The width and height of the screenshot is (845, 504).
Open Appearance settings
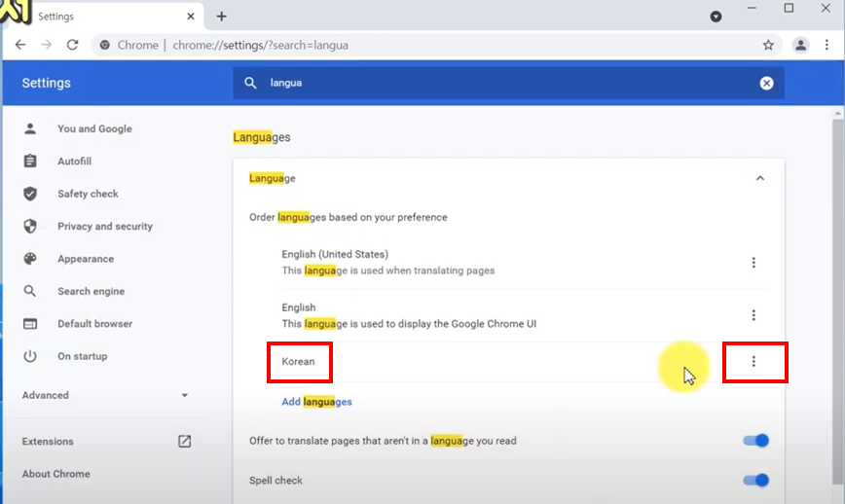(86, 259)
